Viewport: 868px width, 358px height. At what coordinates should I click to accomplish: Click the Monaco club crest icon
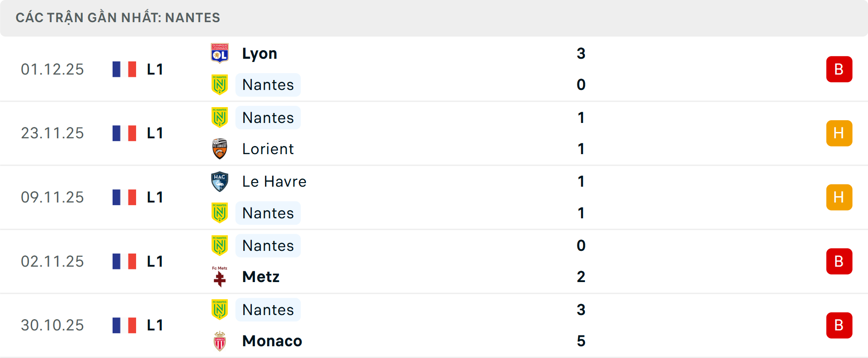click(x=220, y=341)
